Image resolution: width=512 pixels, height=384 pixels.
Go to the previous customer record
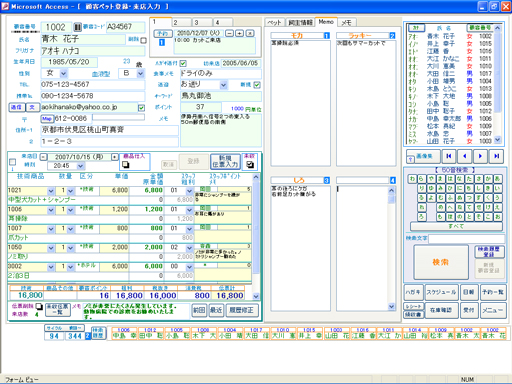[x=465, y=156]
